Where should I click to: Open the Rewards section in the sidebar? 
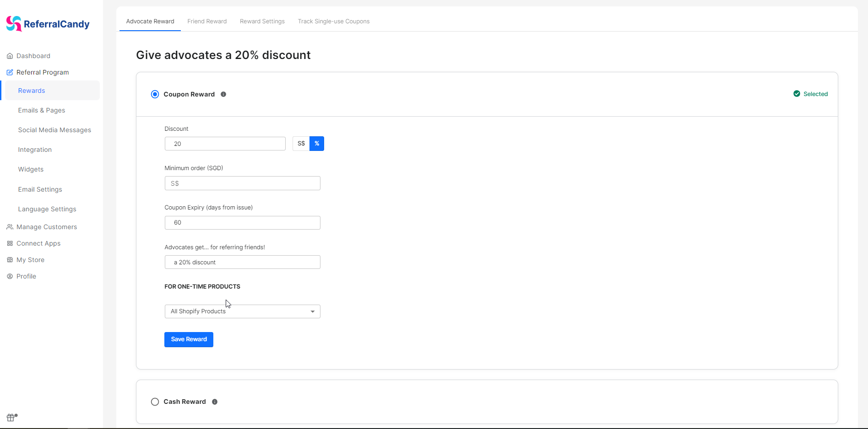coord(31,91)
